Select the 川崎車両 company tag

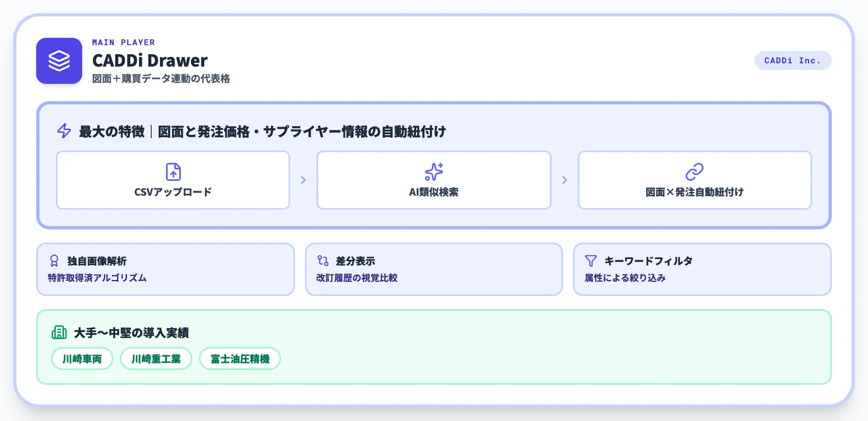point(82,359)
